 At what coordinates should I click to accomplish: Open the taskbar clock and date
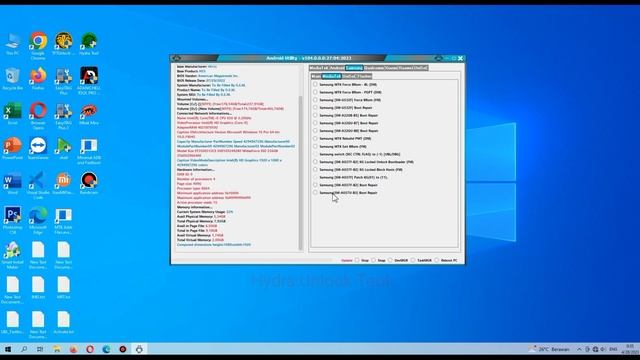point(630,349)
